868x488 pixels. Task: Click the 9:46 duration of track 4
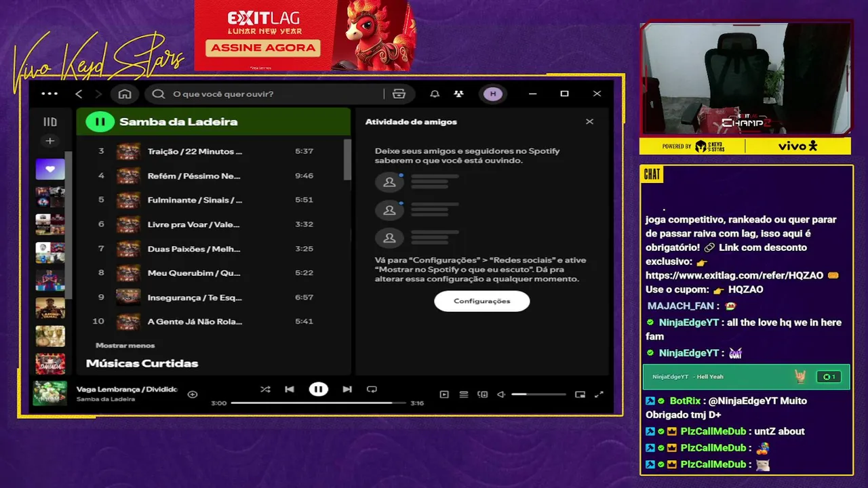click(304, 176)
